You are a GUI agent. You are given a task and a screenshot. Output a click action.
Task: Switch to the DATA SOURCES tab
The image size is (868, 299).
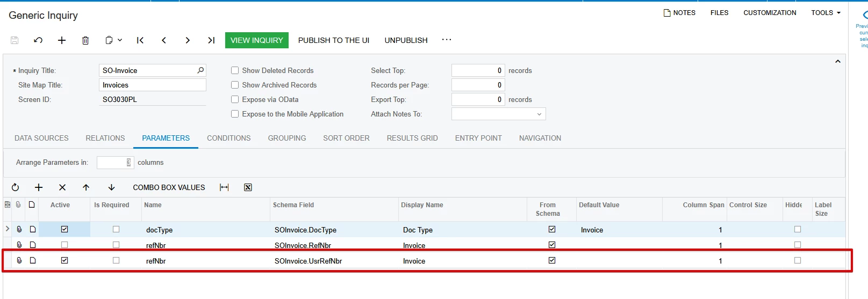(41, 138)
